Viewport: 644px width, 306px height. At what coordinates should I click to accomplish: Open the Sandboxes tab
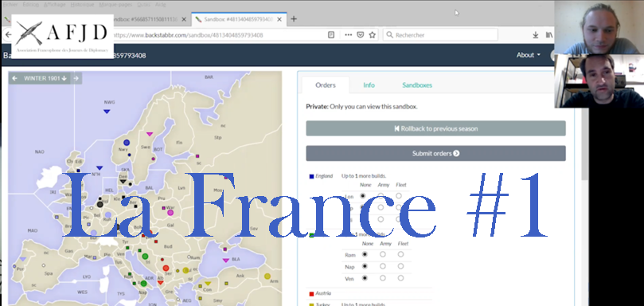pos(417,85)
